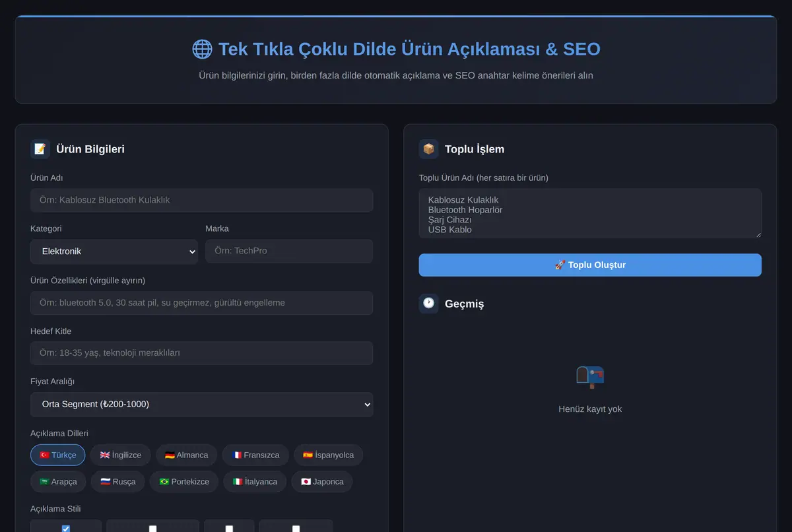Click the package icon beside Toplu İşlem
Screen dimensions: 792x532
(429, 149)
